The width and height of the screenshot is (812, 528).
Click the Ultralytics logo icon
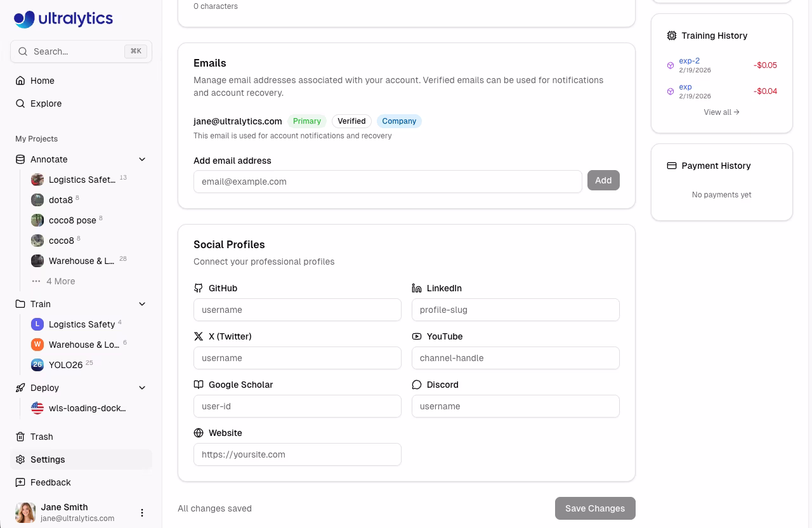coord(24,19)
